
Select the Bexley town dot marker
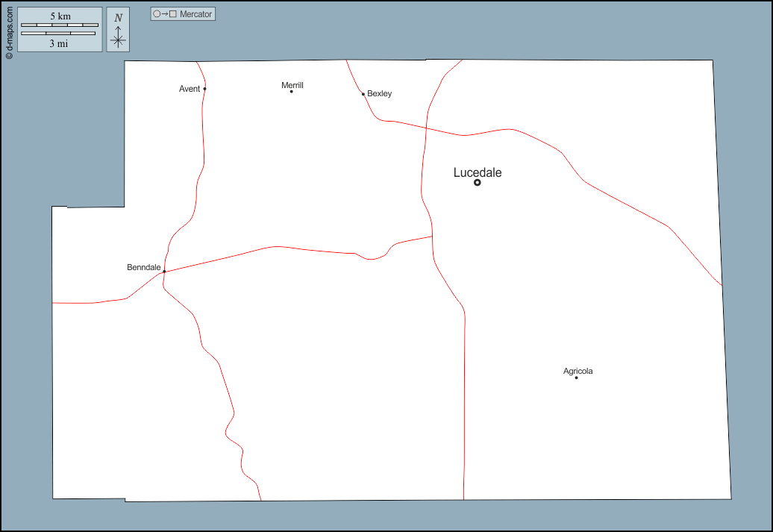coord(363,94)
